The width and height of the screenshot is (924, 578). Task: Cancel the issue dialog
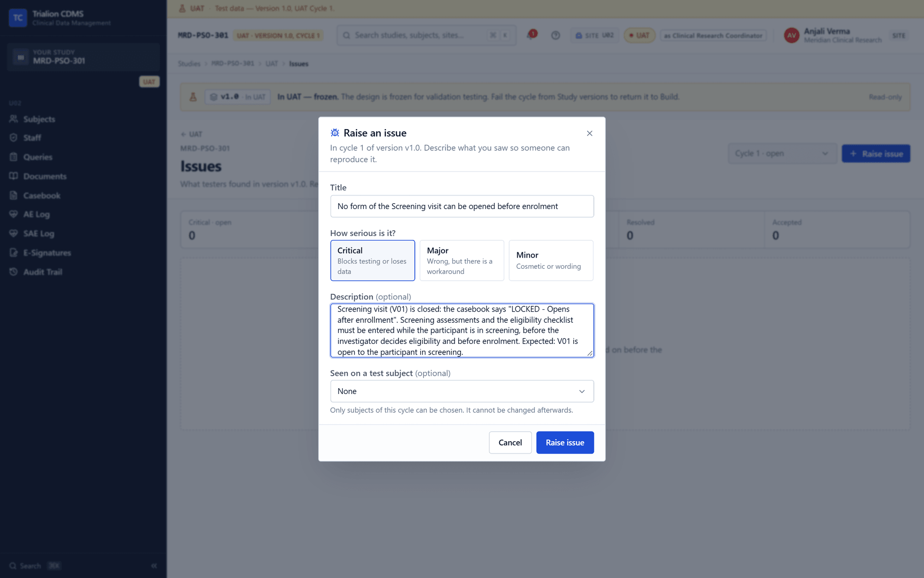[x=510, y=443]
